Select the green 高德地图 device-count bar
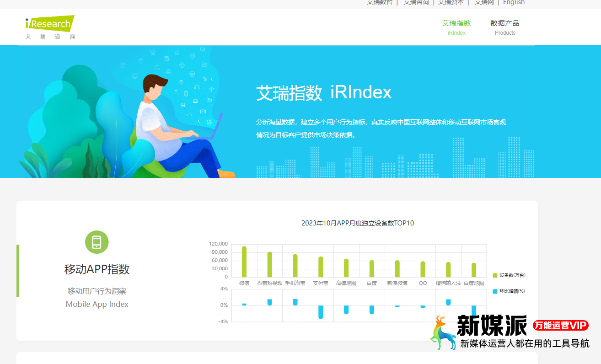601x364 pixels. tap(346, 268)
